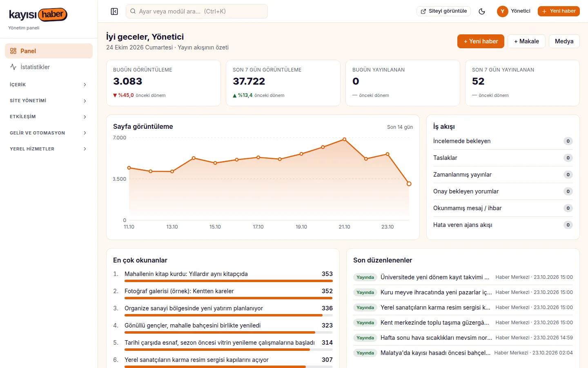The image size is (588, 368).
Task: Click the İstatistikler activity icon
Action: [13, 67]
